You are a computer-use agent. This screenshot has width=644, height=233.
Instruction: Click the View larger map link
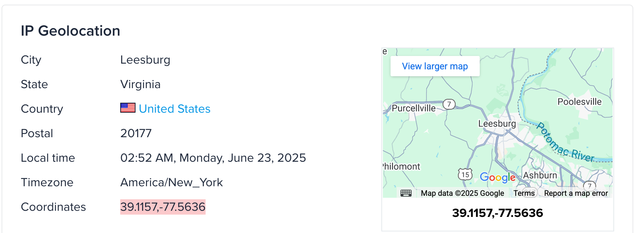(x=435, y=66)
